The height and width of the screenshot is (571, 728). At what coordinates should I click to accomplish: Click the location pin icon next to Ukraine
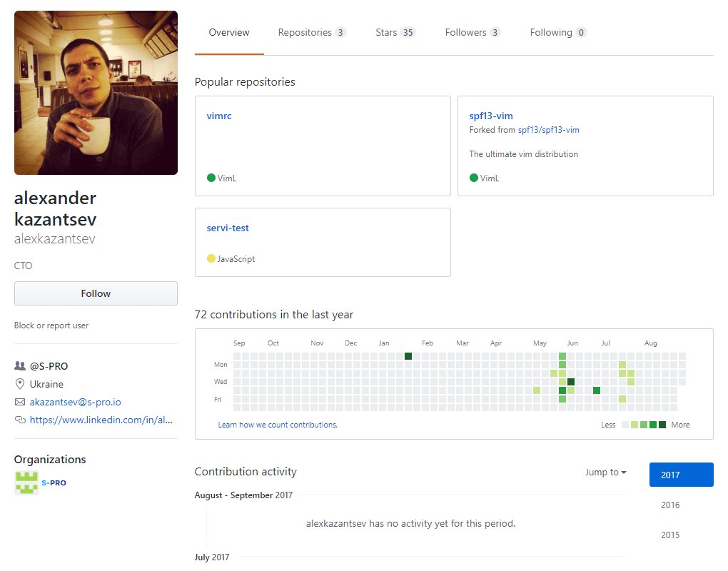[20, 384]
